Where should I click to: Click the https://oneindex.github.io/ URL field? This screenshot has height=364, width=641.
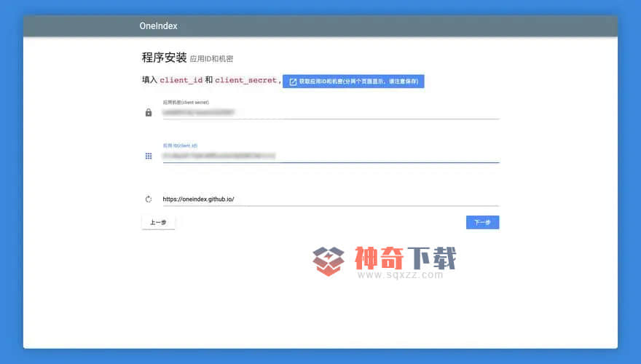(331, 199)
